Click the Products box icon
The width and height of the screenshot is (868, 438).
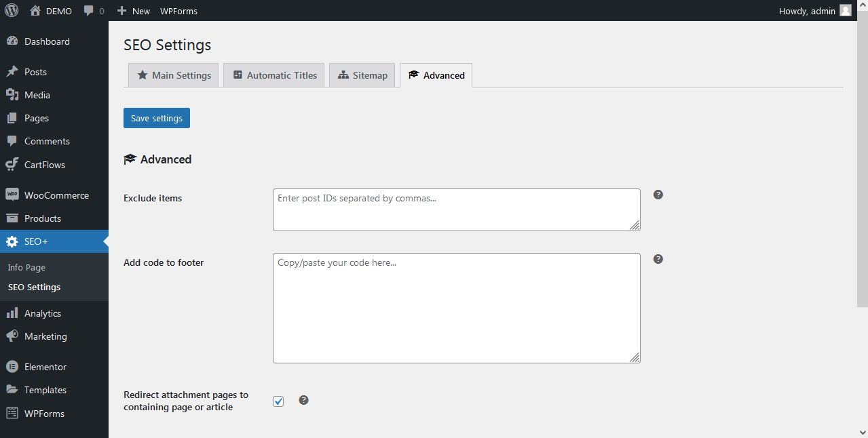coord(12,218)
